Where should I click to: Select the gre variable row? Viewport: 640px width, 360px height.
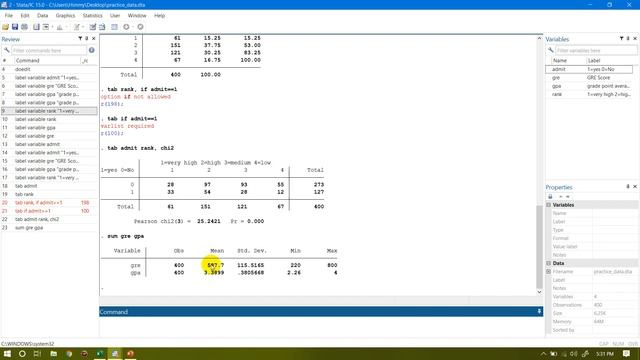coord(589,78)
